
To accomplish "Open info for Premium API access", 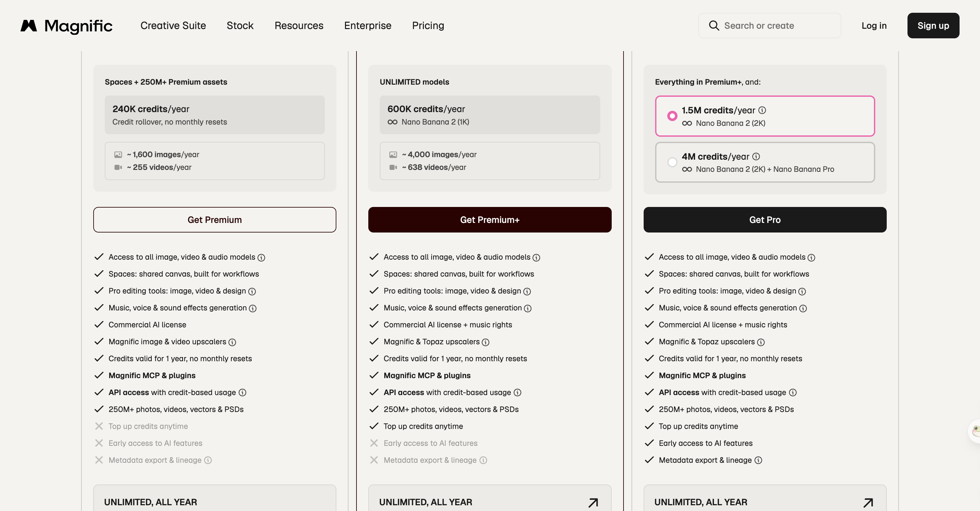I will pyautogui.click(x=242, y=392).
